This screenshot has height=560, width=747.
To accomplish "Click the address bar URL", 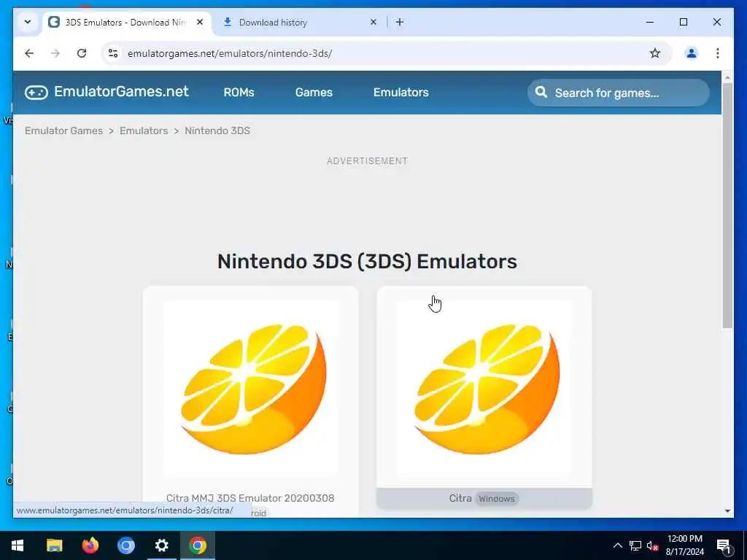I will (x=230, y=53).
